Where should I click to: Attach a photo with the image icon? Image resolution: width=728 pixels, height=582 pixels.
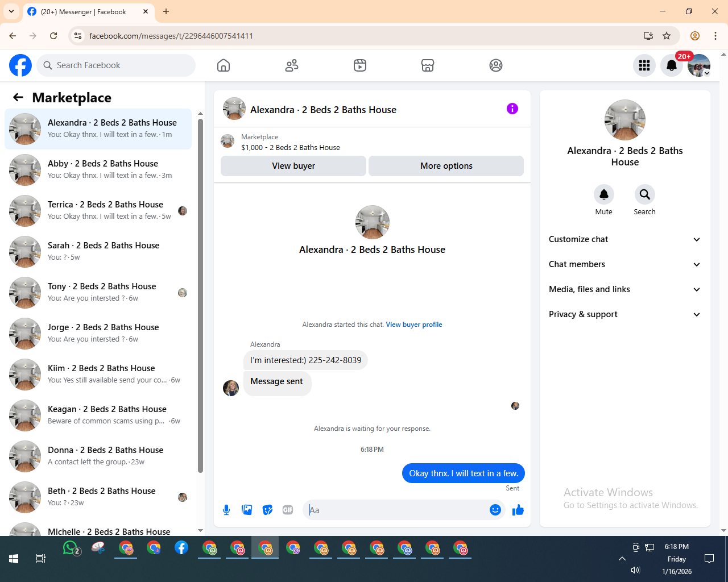[247, 510]
